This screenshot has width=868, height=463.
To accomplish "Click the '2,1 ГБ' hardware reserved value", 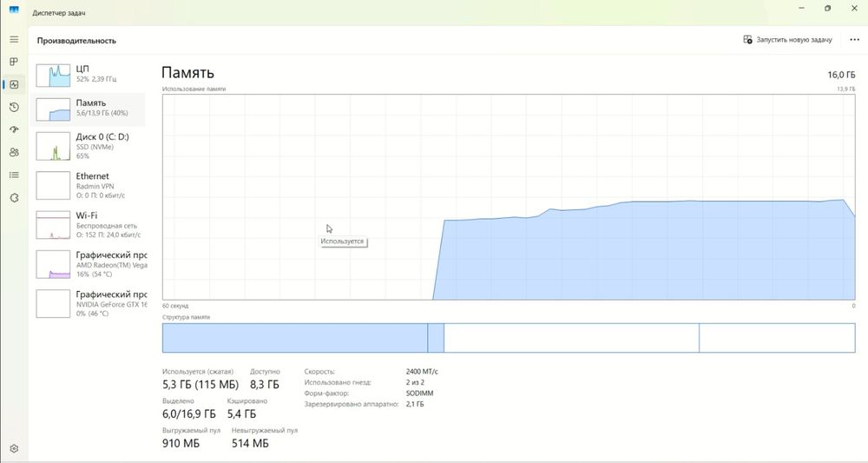I will pos(415,404).
